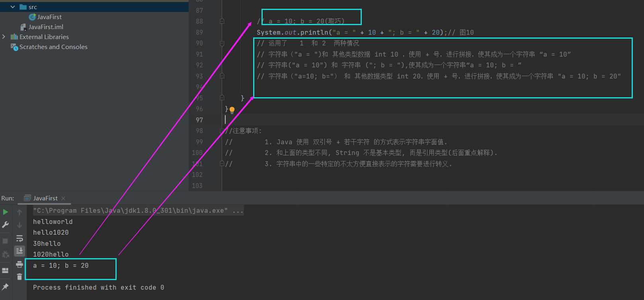The height and width of the screenshot is (300, 644).
Task: Select JavaFirst.iml in project tree
Action: point(46,27)
